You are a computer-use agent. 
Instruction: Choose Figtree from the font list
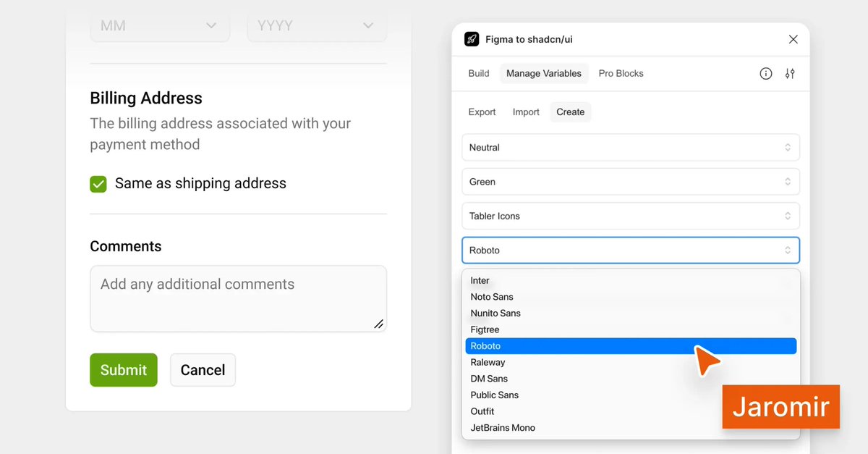coord(631,329)
